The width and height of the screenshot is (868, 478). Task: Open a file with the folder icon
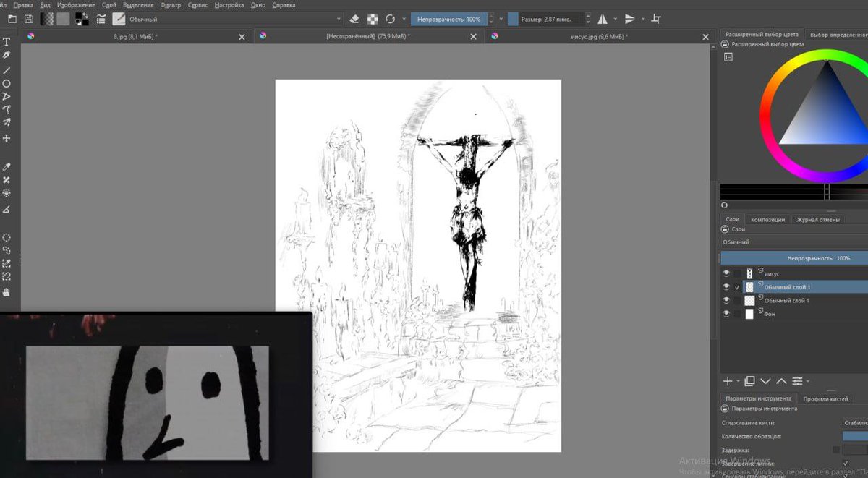[12, 19]
